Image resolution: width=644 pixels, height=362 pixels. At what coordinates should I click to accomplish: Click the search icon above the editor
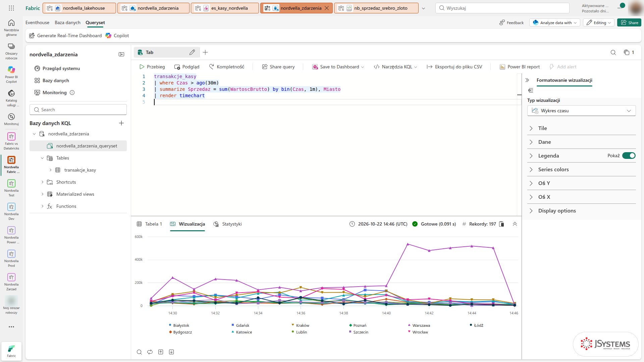(613, 52)
